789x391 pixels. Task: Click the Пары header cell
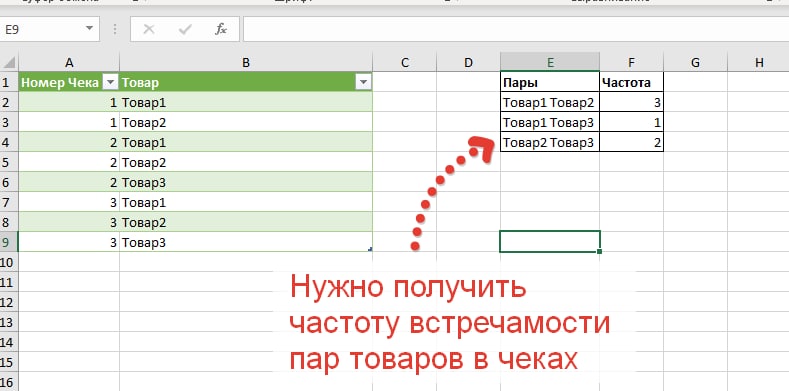(x=550, y=83)
